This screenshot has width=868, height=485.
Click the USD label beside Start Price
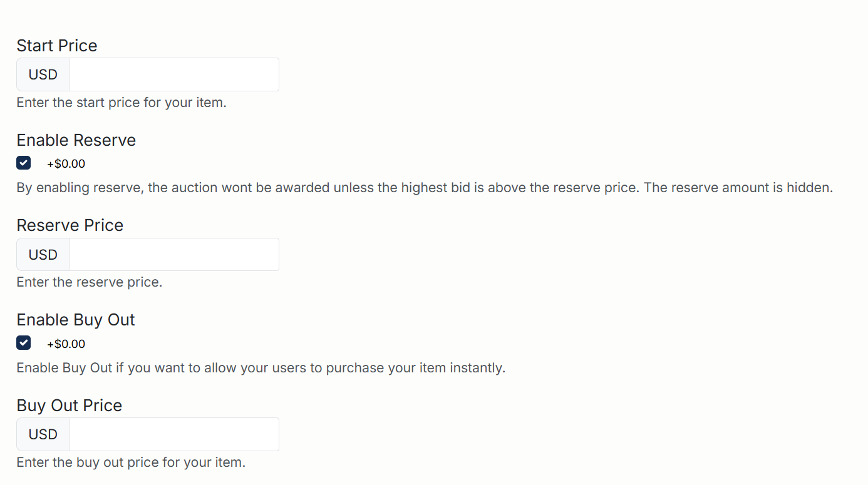pos(42,74)
